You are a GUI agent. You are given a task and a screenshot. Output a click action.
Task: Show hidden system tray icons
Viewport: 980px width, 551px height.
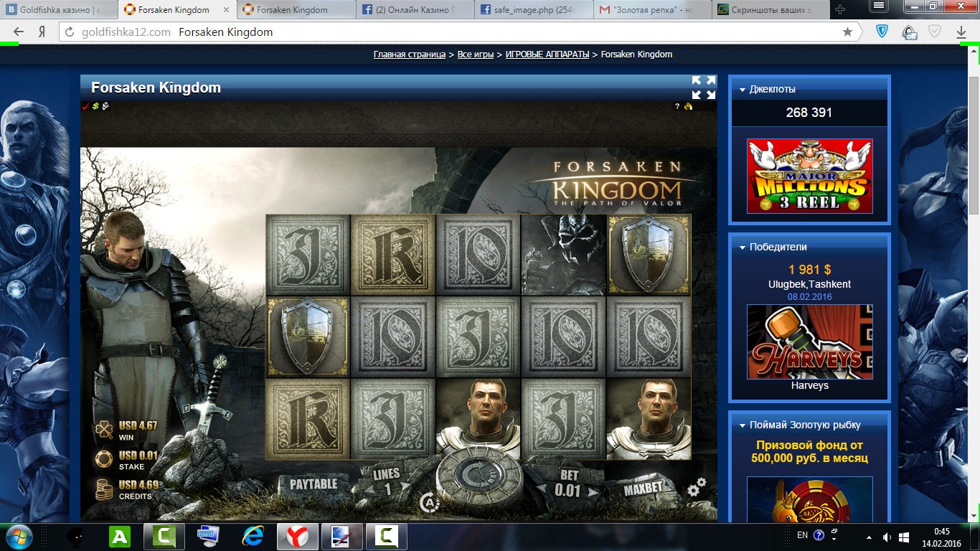[x=870, y=537]
